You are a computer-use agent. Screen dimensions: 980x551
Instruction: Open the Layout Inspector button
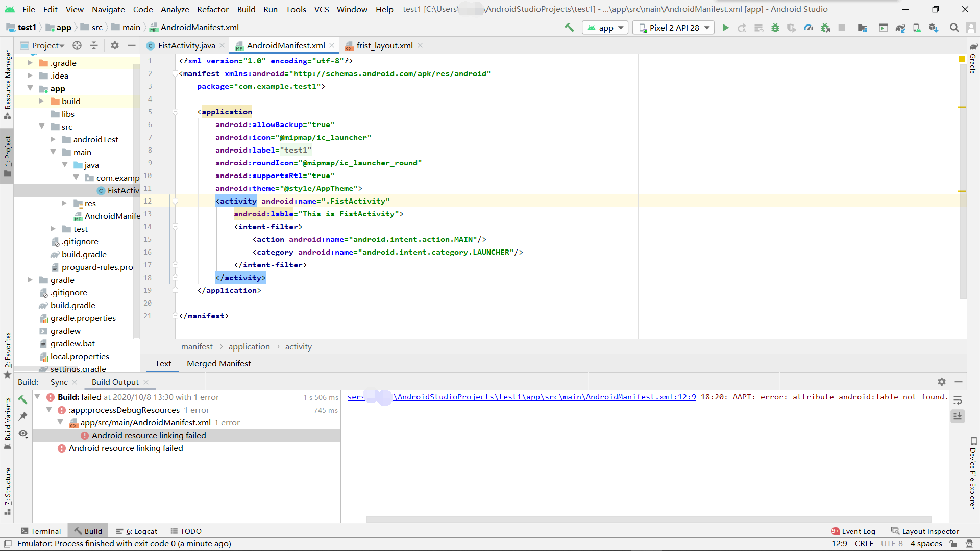click(x=925, y=531)
